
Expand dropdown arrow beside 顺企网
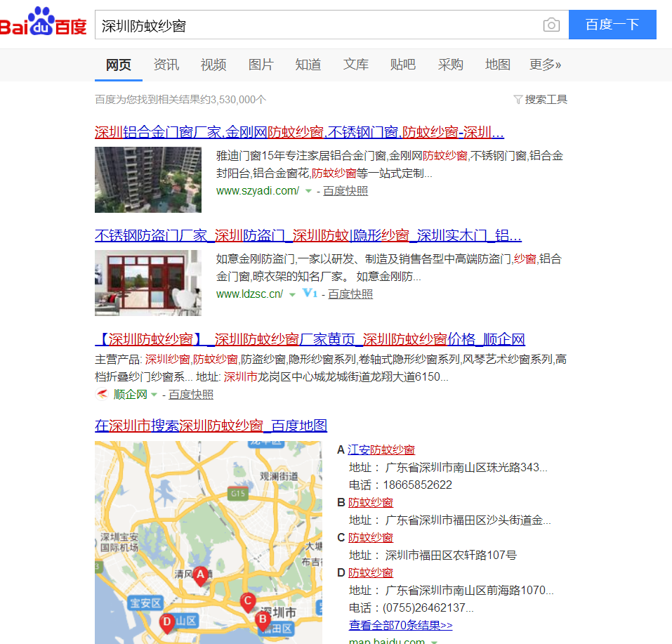pyautogui.click(x=154, y=395)
